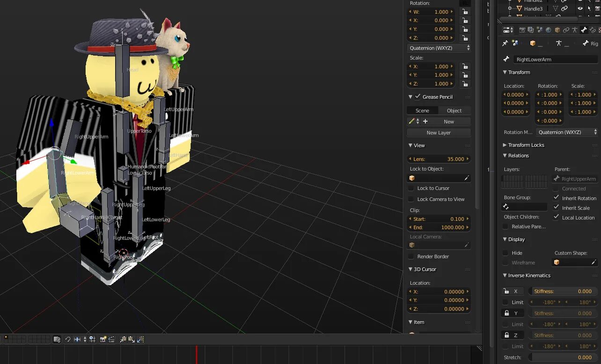This screenshot has height=364, width=601.
Task: Open the Object properties tab cube icon
Action: [x=557, y=30]
